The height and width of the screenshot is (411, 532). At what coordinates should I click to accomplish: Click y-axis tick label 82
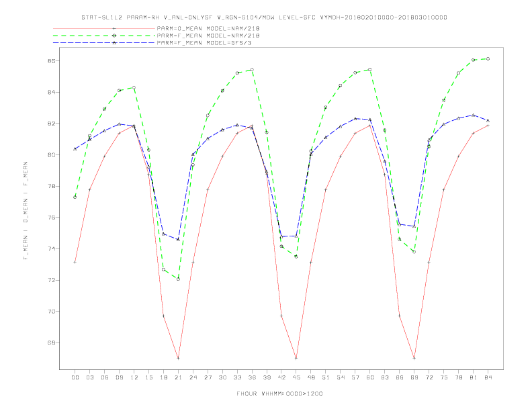point(51,124)
